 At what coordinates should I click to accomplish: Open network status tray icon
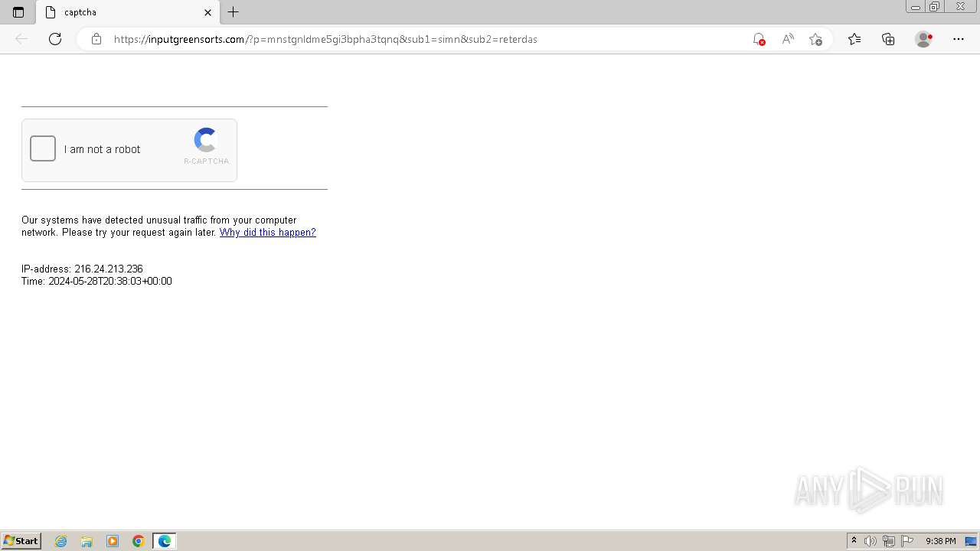click(889, 541)
